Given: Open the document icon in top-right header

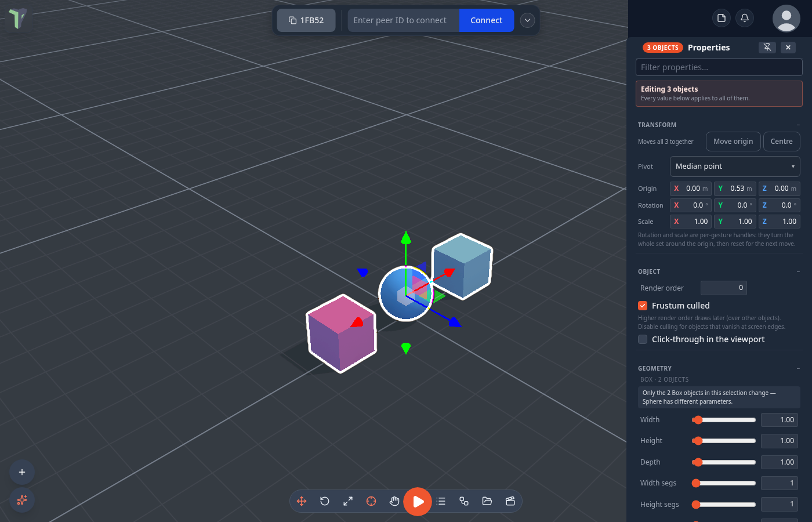Looking at the screenshot, I should coord(722,18).
